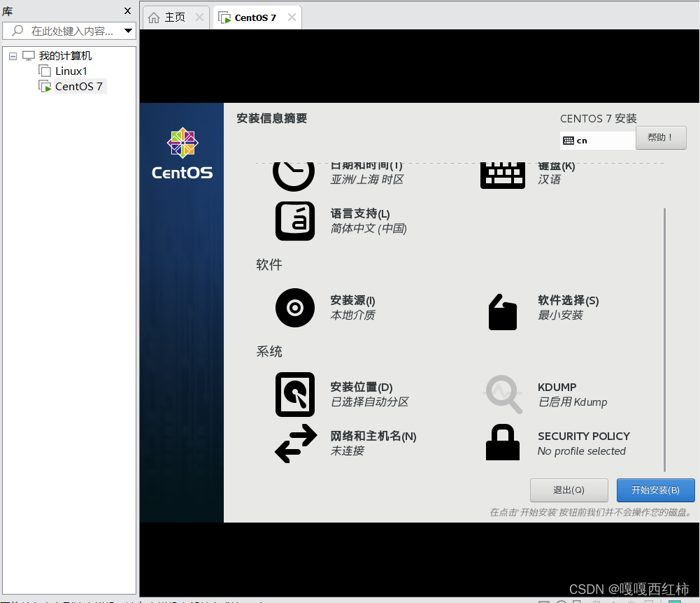Click the installer vertical scrollbar
The width and height of the screenshot is (700, 603).
pyautogui.click(x=664, y=339)
